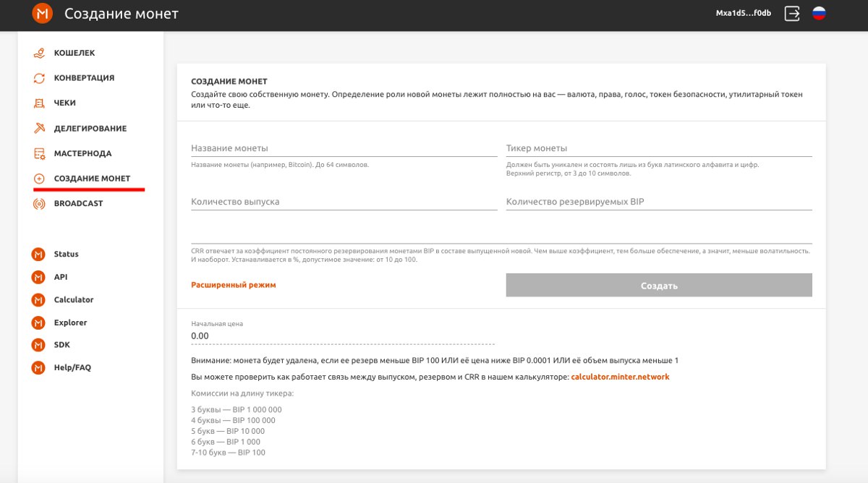The width and height of the screenshot is (868, 483).
Task: Click the logout icon in the header
Action: (793, 14)
